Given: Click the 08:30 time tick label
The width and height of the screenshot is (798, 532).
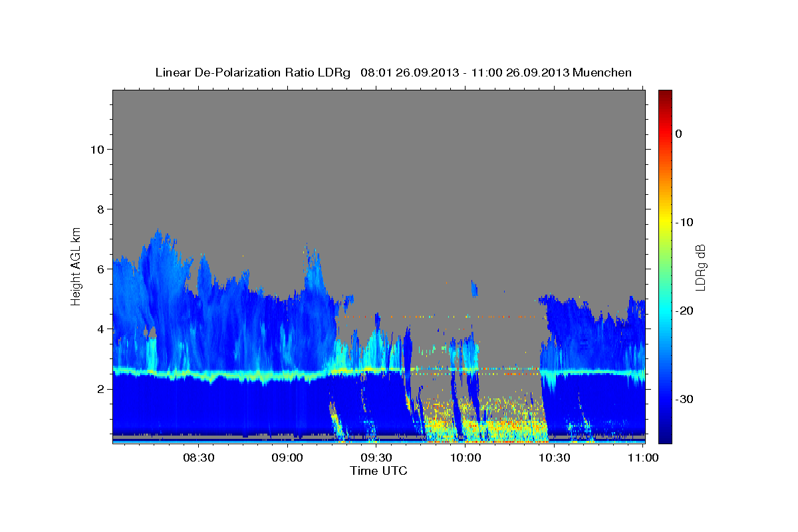Looking at the screenshot, I should pyautogui.click(x=199, y=458).
